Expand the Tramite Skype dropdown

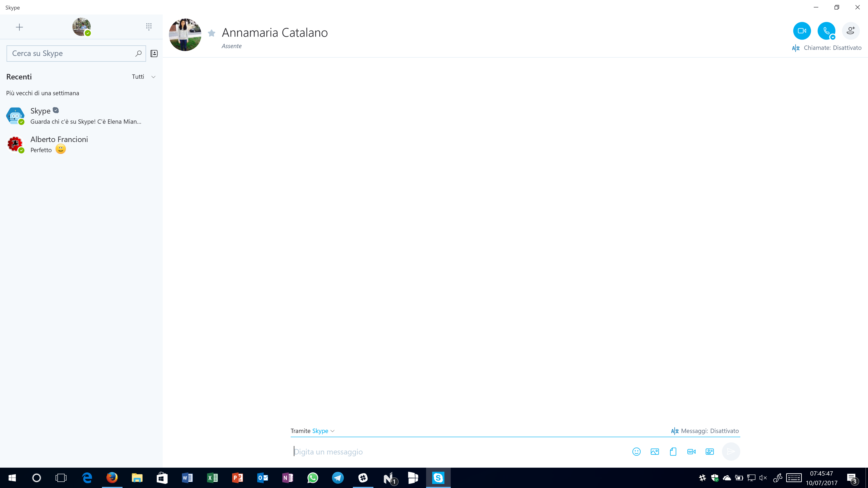point(312,431)
